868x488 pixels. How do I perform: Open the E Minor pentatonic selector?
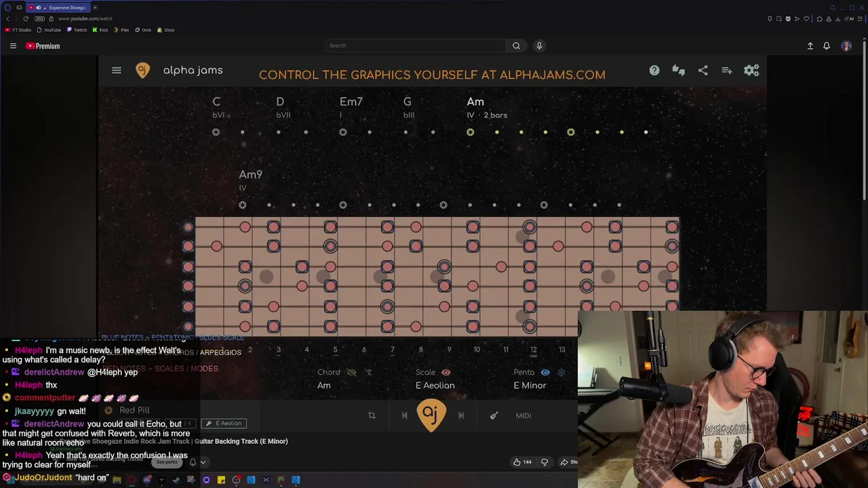[530, 385]
